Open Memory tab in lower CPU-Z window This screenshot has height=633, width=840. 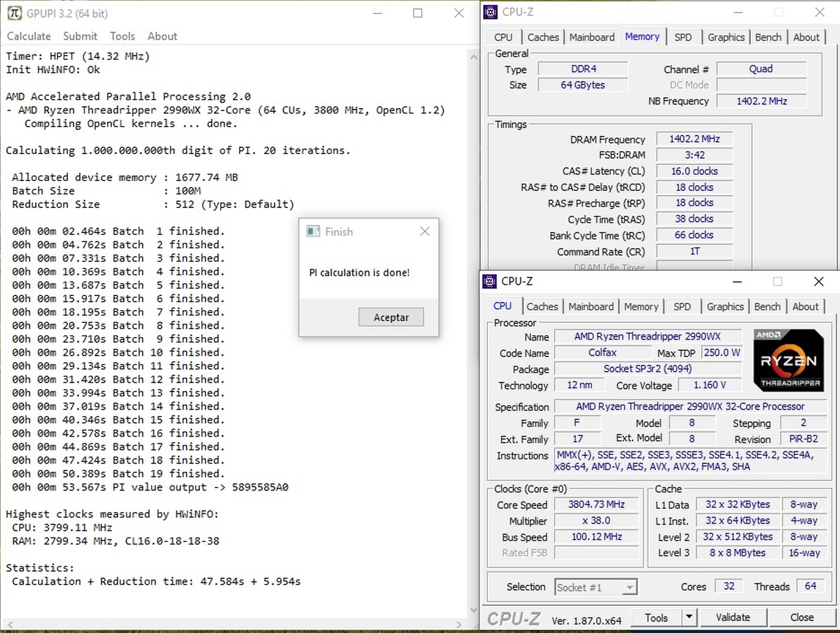click(x=641, y=307)
